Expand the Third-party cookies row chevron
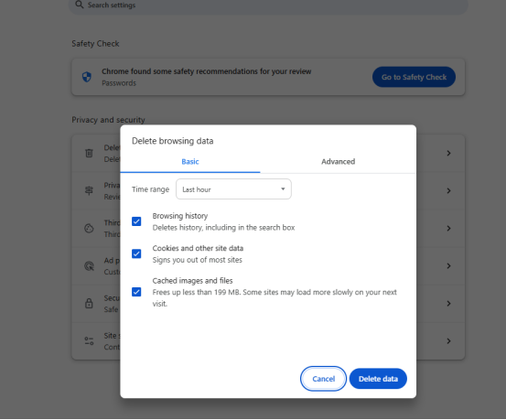 tap(448, 228)
